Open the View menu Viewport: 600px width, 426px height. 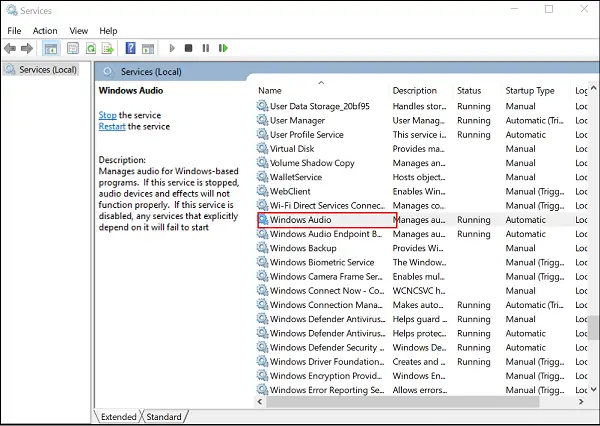(x=79, y=31)
